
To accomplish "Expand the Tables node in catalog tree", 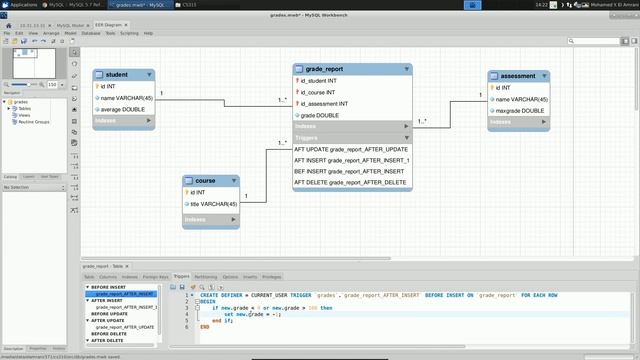I will (x=9, y=109).
